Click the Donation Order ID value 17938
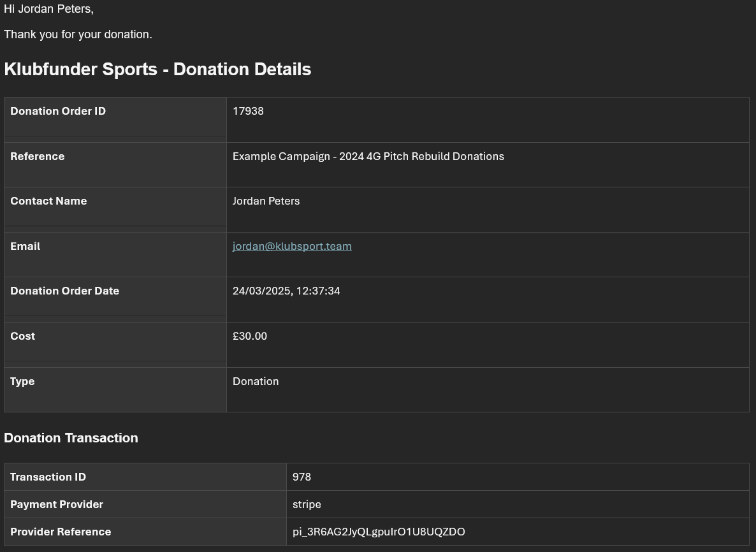The width and height of the screenshot is (756, 552). [x=248, y=112]
